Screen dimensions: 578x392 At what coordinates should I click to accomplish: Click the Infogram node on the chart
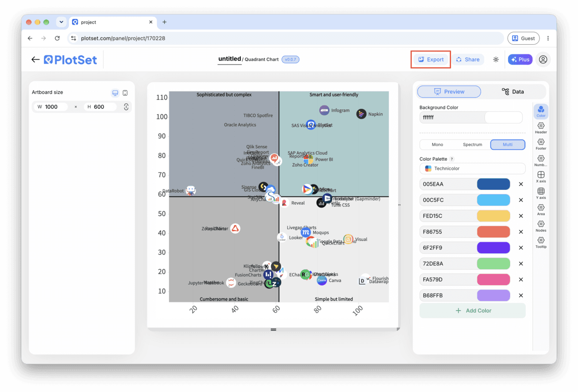pyautogui.click(x=325, y=110)
